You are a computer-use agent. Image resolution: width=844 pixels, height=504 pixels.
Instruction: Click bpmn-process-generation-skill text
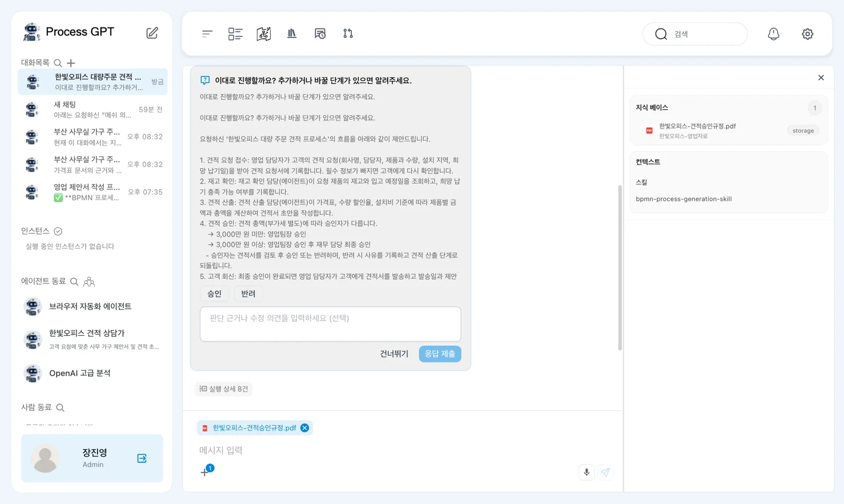click(684, 199)
